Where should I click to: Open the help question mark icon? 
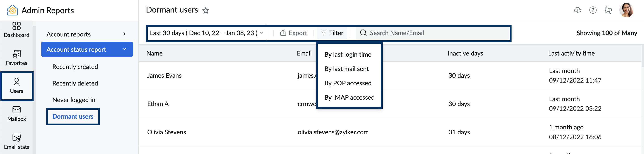coord(593,10)
